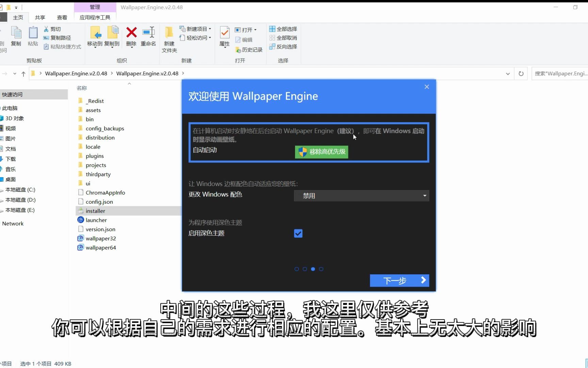Click the Rename (重命名) icon
Viewport: 588px width, 368px height.
click(x=148, y=32)
